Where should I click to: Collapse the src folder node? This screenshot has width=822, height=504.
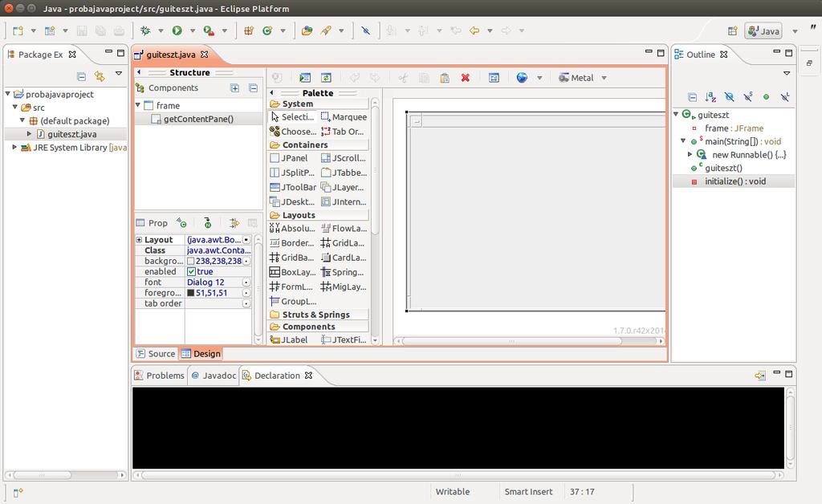[x=15, y=107]
